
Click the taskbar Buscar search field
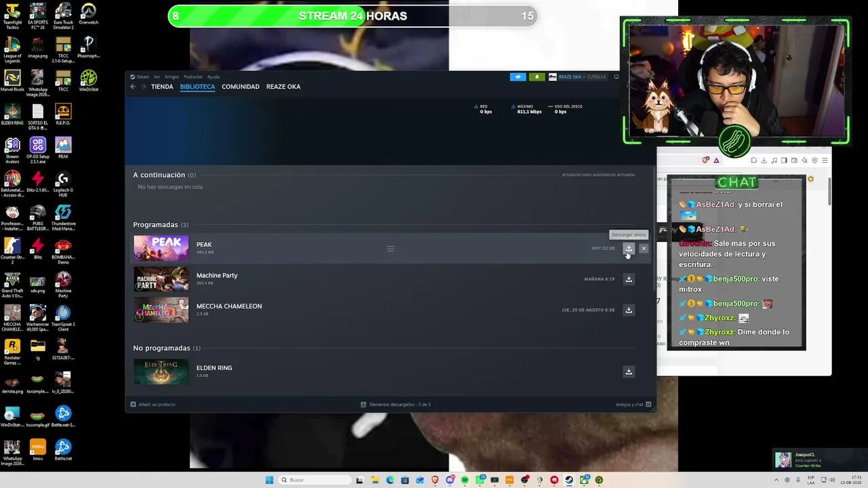click(x=315, y=480)
